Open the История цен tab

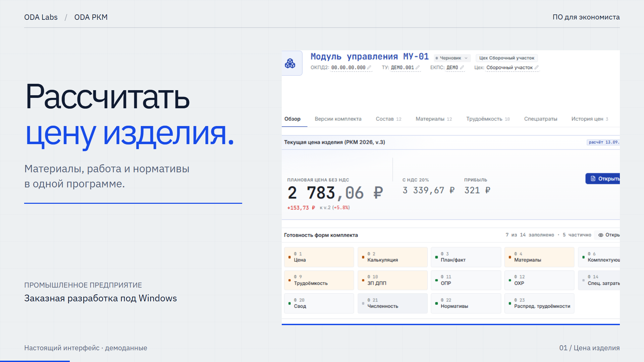(x=590, y=119)
